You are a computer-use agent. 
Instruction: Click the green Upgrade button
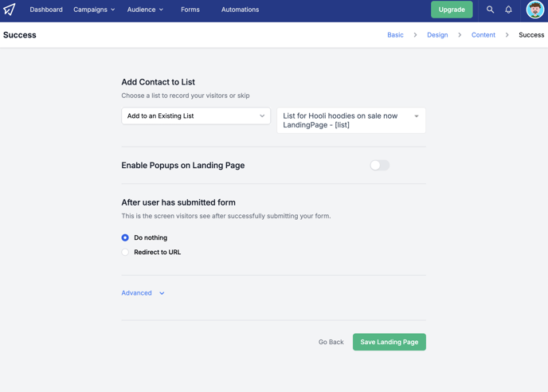tap(452, 10)
